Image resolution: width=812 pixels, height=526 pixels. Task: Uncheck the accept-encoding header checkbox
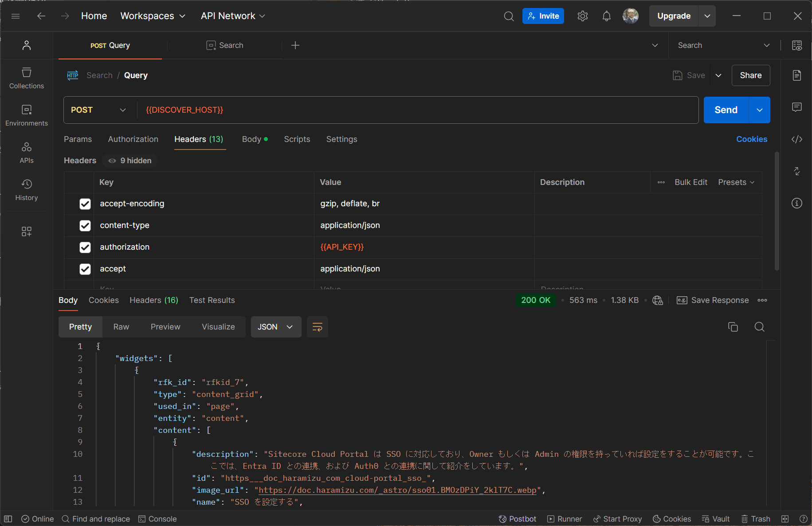coord(85,204)
